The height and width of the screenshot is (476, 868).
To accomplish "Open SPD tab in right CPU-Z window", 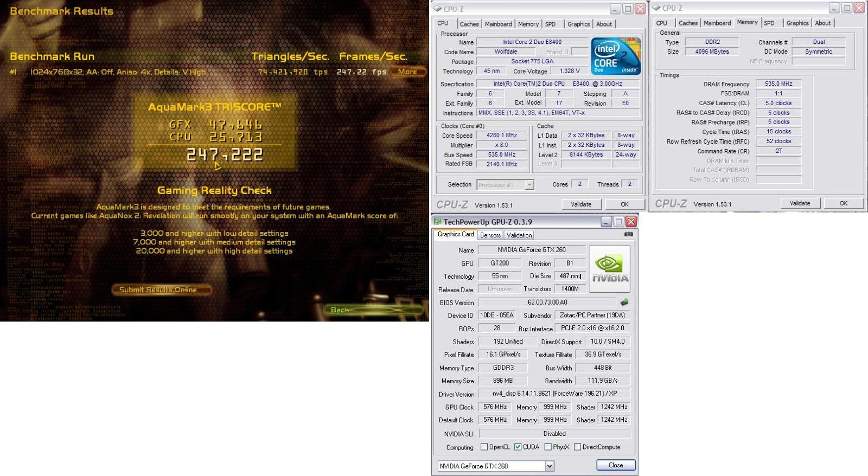I will click(769, 23).
